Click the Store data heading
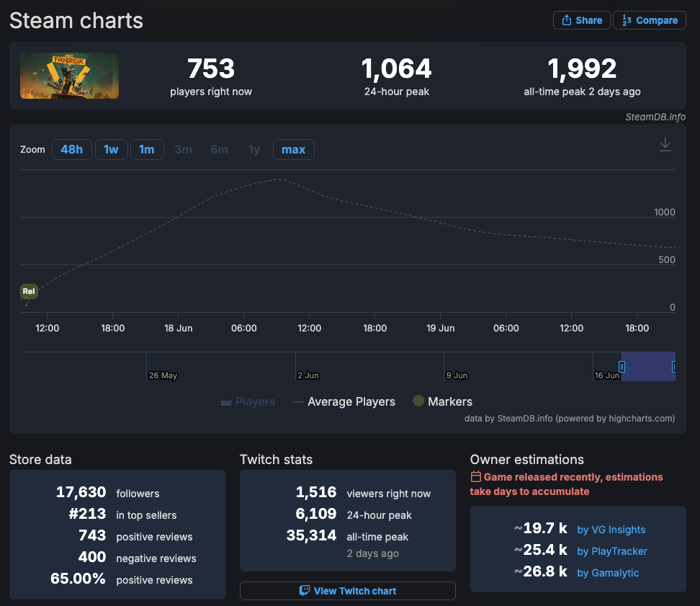This screenshot has width=700, height=606. pyautogui.click(x=40, y=460)
